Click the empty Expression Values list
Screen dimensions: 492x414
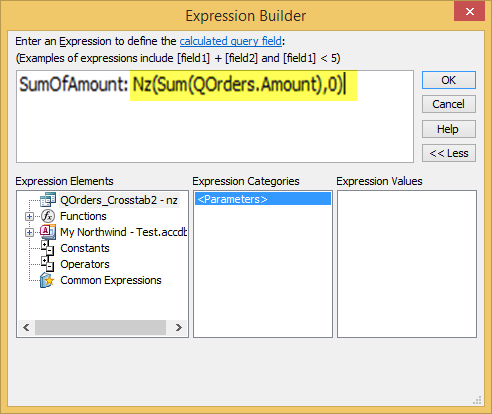coord(407,264)
